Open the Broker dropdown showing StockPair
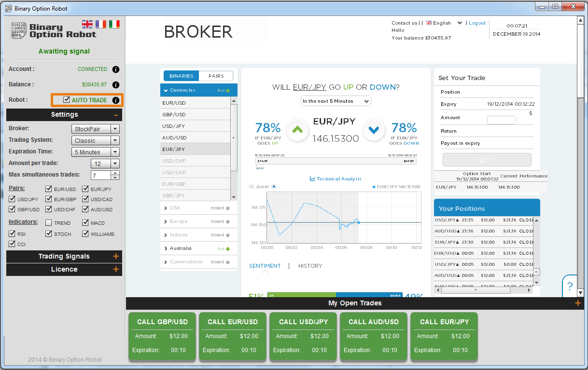 coord(95,129)
